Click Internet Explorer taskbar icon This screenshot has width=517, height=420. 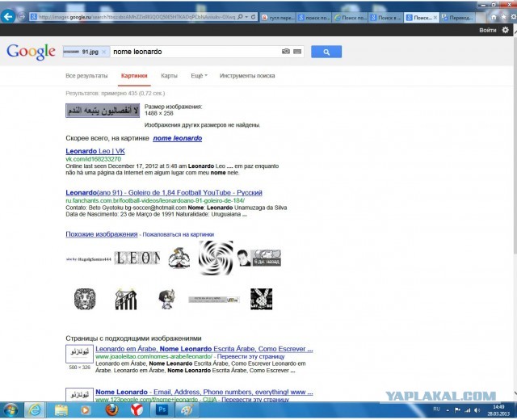pyautogui.click(x=35, y=410)
